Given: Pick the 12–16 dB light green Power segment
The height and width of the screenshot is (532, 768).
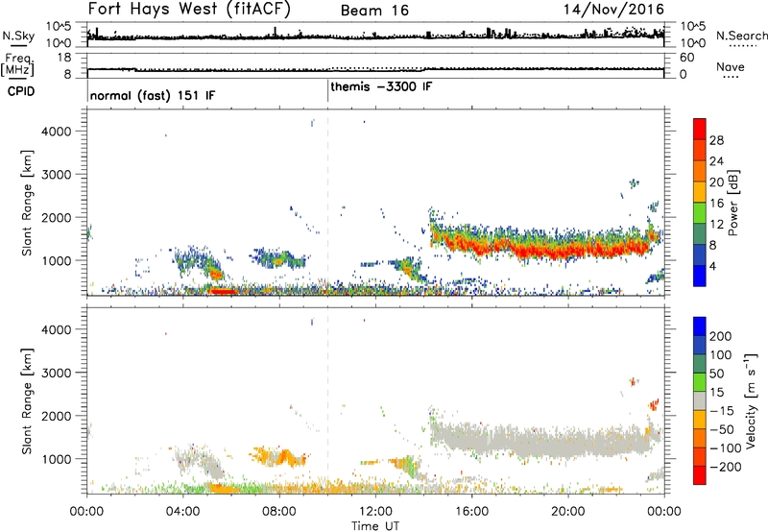Looking at the screenshot, I should coord(700,212).
